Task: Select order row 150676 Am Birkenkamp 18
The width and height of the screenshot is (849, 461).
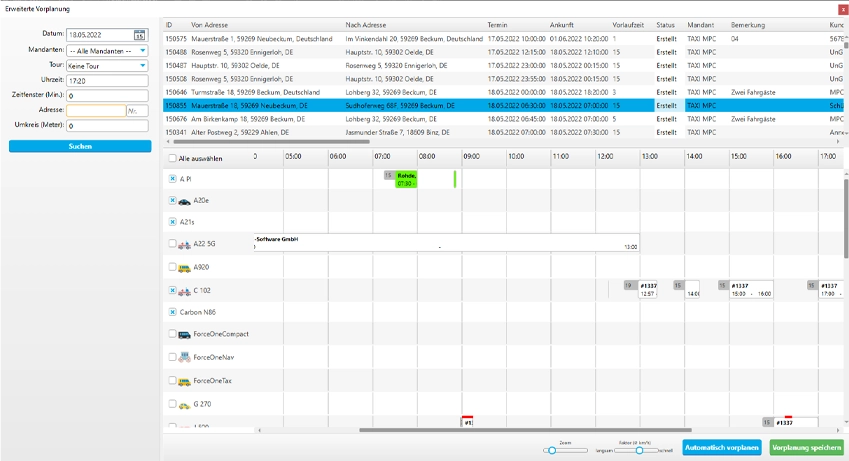Action: pos(503,119)
